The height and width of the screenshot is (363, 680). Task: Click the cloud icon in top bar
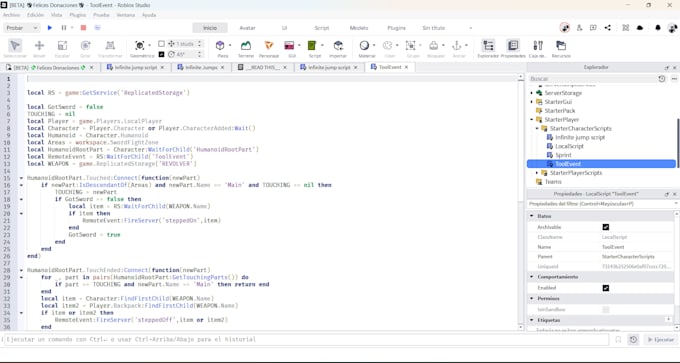tap(640, 28)
